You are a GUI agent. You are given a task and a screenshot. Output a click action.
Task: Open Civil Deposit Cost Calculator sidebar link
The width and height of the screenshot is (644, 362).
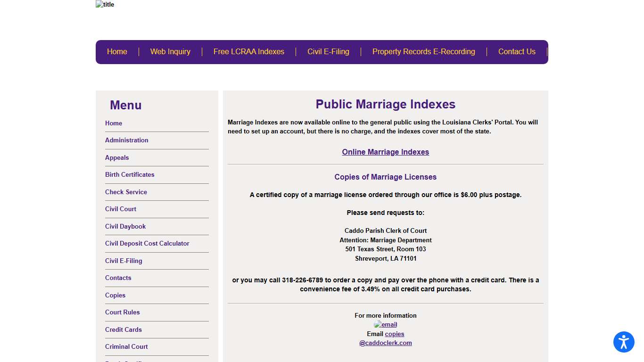pyautogui.click(x=147, y=243)
